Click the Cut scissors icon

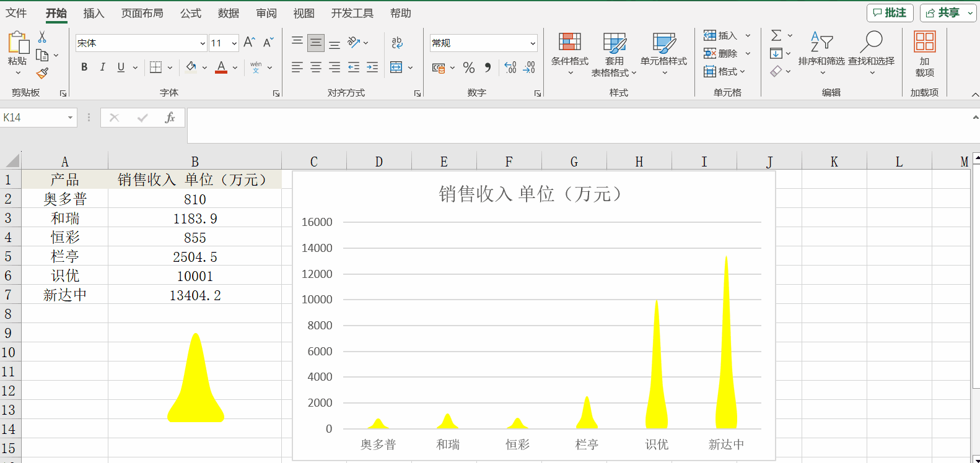(42, 37)
